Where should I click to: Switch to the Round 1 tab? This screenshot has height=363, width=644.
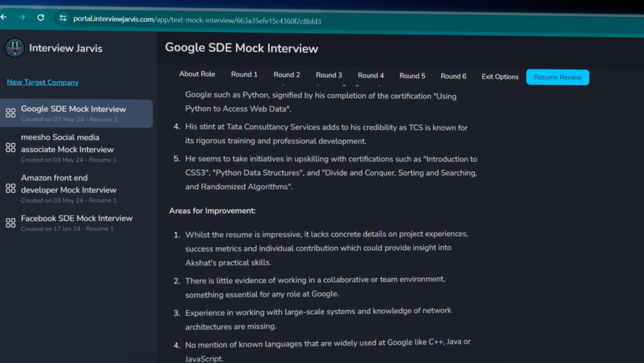click(244, 75)
